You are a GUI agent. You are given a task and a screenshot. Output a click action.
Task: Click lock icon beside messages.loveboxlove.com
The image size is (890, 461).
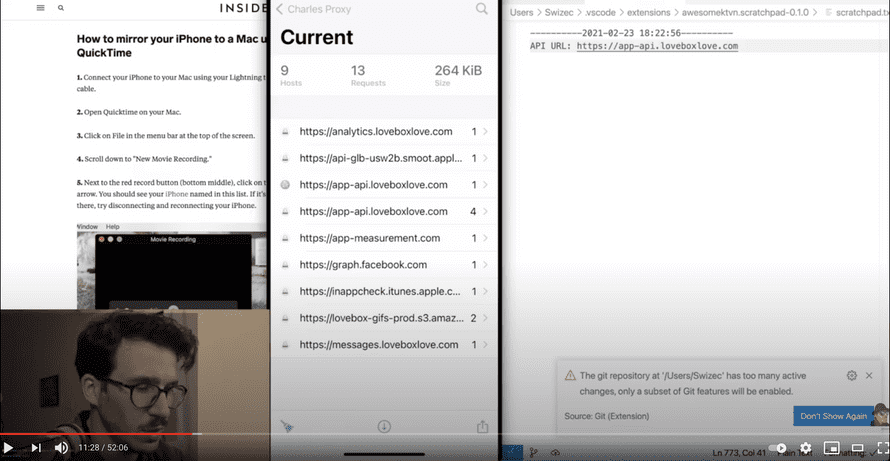(x=286, y=345)
